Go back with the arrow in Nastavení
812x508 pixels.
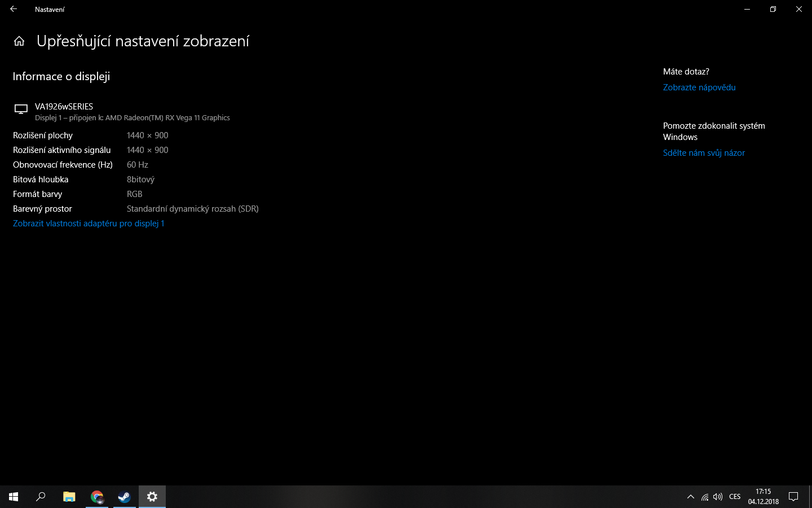click(14, 9)
